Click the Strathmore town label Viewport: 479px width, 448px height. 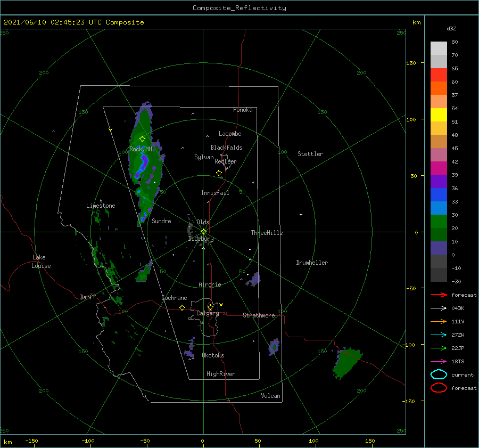point(259,315)
